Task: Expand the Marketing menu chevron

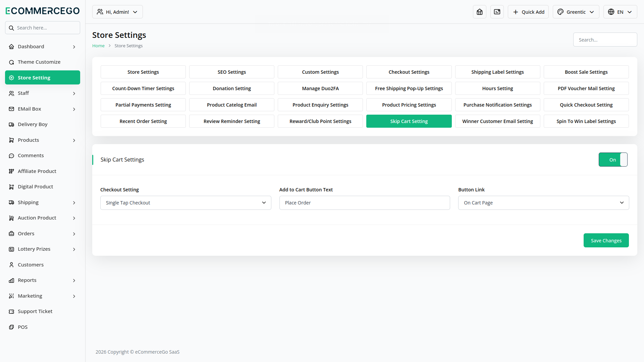Action: point(74,296)
